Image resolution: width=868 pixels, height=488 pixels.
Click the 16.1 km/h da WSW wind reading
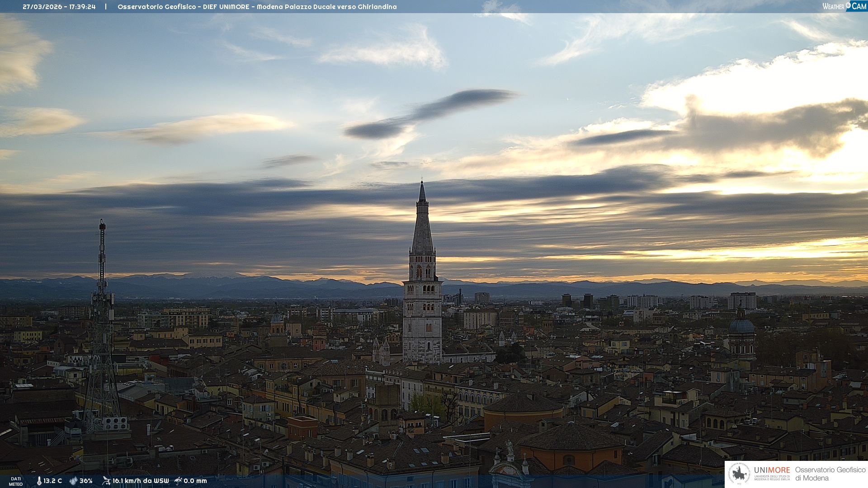141,481
